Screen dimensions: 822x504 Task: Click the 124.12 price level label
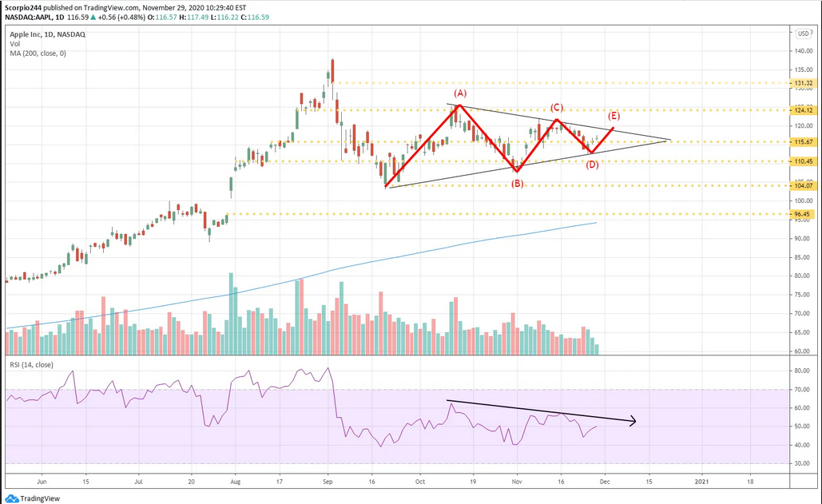click(803, 110)
